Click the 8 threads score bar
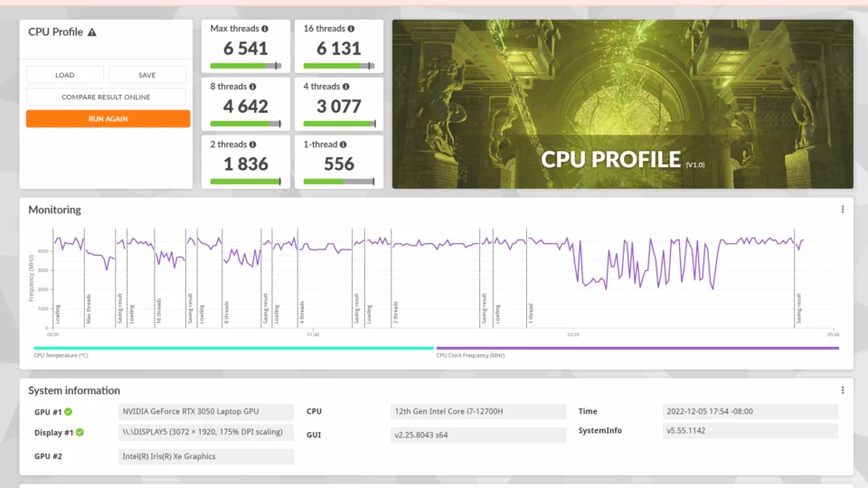This screenshot has width=868, height=488. (246, 124)
